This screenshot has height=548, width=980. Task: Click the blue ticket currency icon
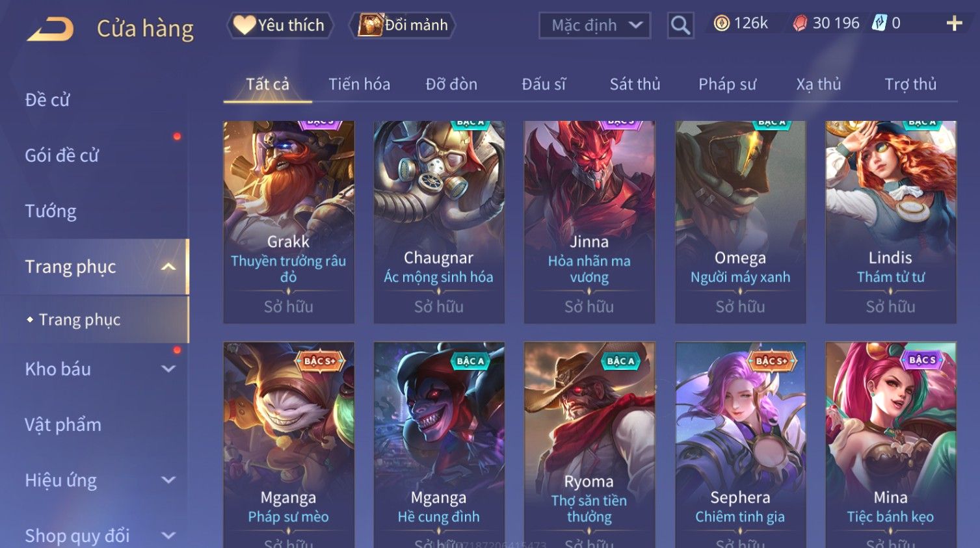click(879, 23)
